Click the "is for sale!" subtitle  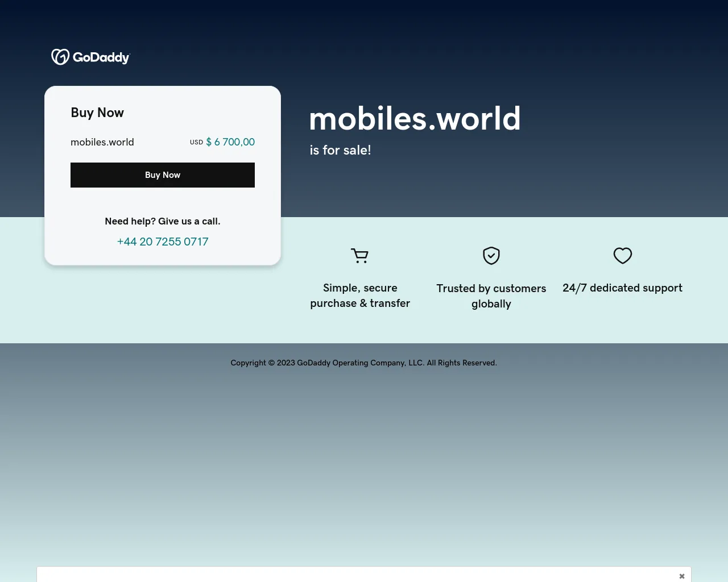click(x=340, y=150)
